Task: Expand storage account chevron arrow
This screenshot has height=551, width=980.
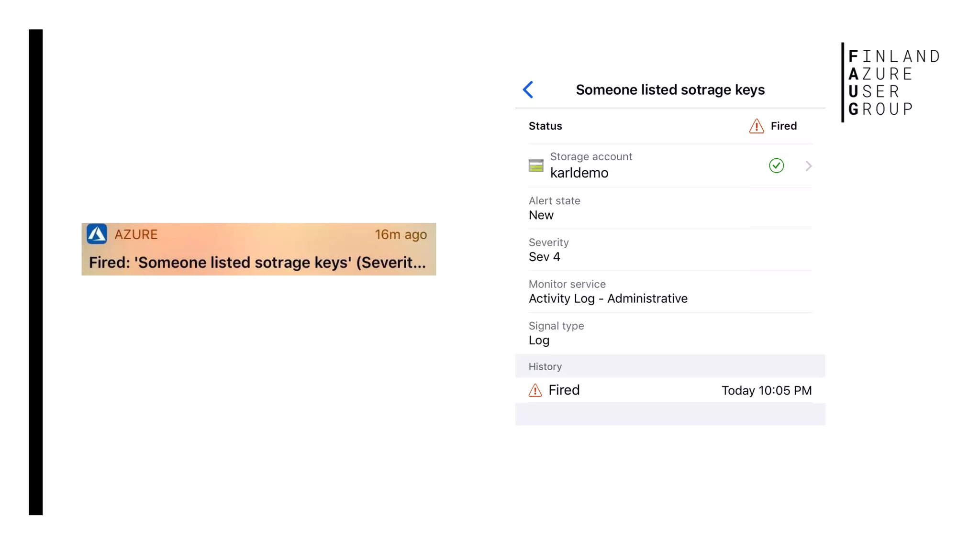Action: [x=808, y=166]
